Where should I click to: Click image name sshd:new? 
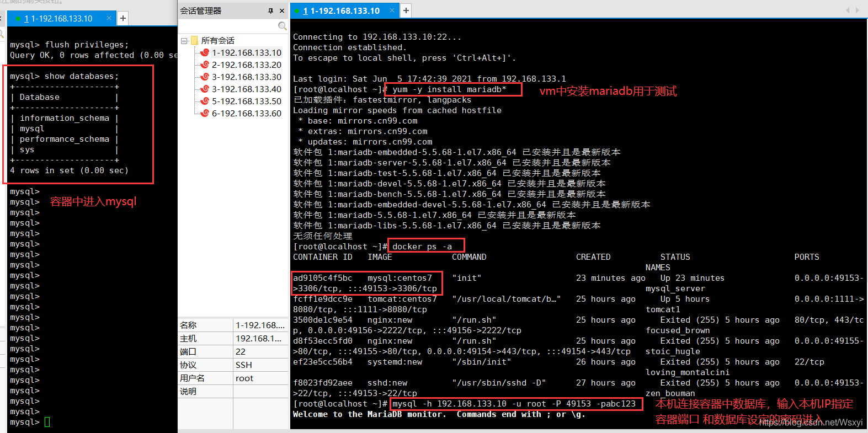click(387, 383)
